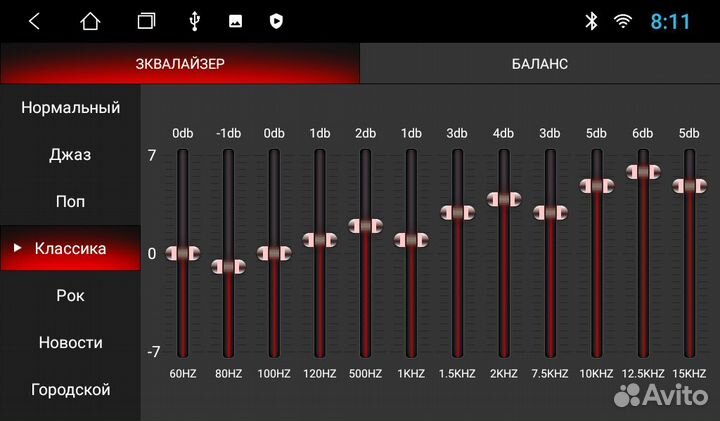Choose the Новости preset
The width and height of the screenshot is (720, 421).
(x=70, y=343)
